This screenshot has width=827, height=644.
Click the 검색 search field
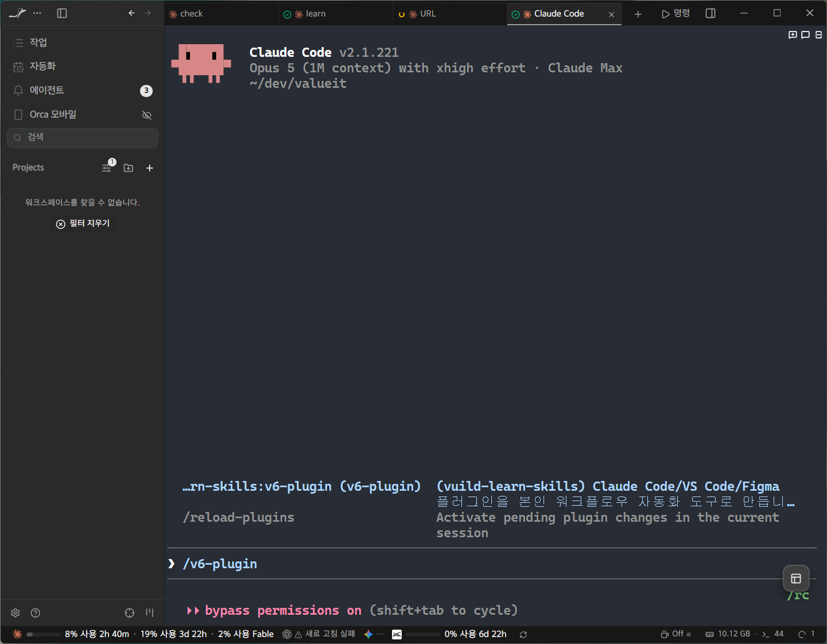point(83,138)
